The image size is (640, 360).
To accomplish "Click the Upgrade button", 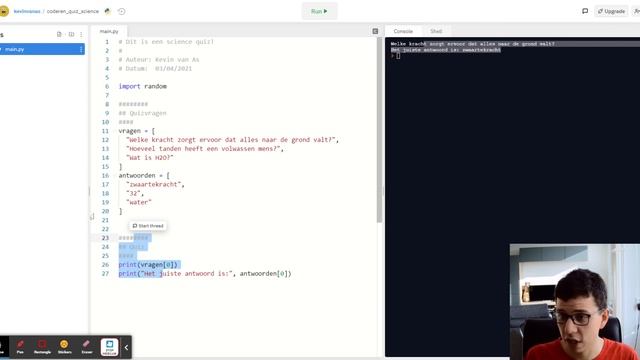I will 611,11.
